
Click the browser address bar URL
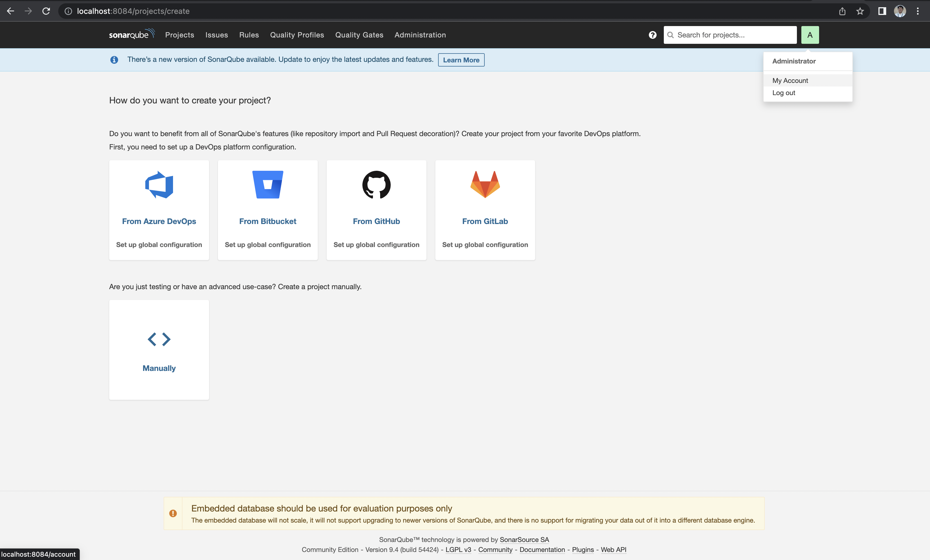point(133,11)
